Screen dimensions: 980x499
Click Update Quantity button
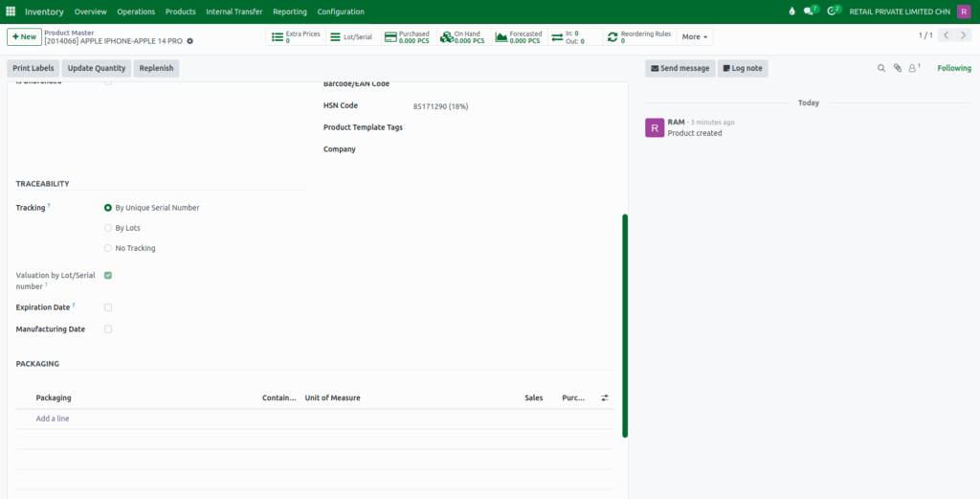pos(97,68)
